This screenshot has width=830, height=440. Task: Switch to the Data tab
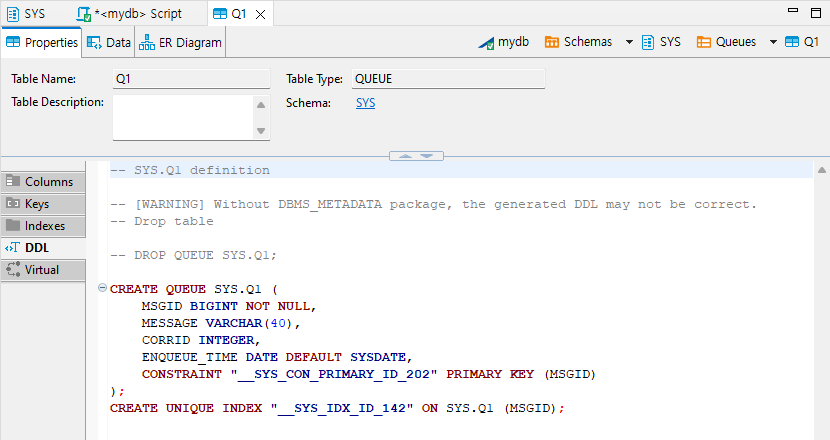[x=109, y=43]
